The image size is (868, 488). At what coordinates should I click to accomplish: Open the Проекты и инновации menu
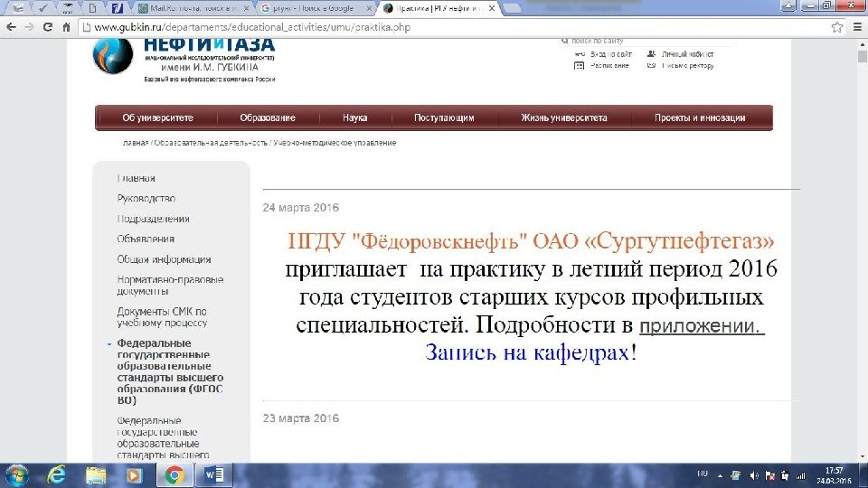click(x=700, y=117)
